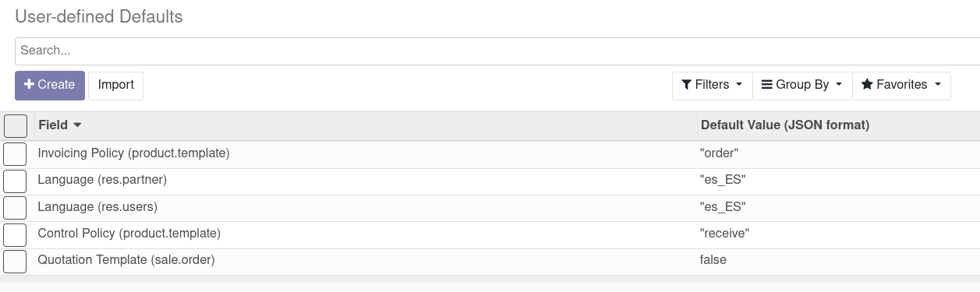
Task: Click the Group By stacked-lines icon
Action: [x=766, y=85]
